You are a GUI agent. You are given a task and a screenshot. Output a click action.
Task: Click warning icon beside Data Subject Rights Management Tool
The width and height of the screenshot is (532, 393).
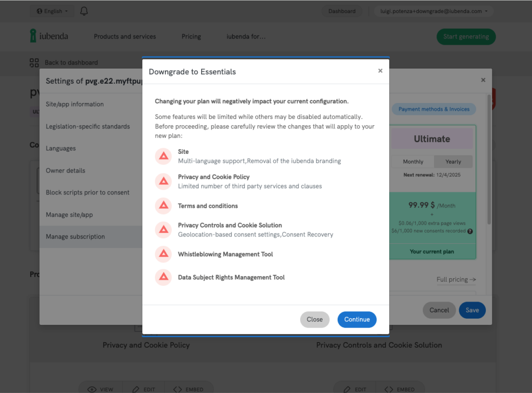(x=164, y=277)
